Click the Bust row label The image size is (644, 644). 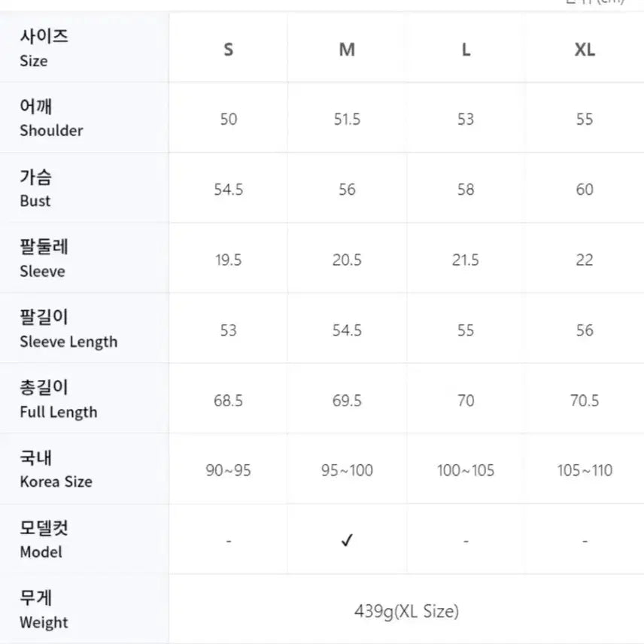35,189
